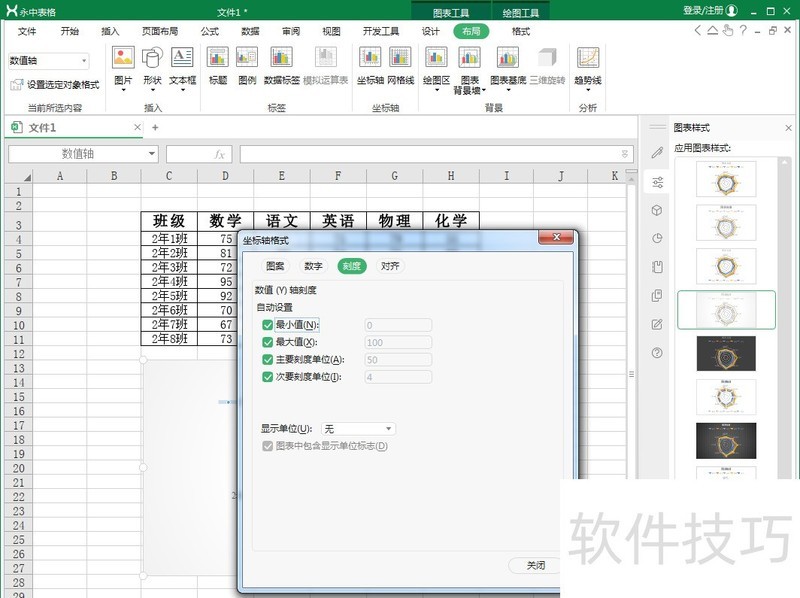
Task: Expand the 图表基底 dropdown arrow
Action: [x=508, y=90]
